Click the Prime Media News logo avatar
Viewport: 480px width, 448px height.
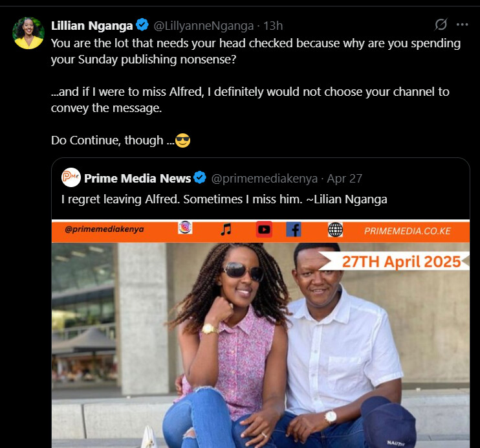point(71,178)
